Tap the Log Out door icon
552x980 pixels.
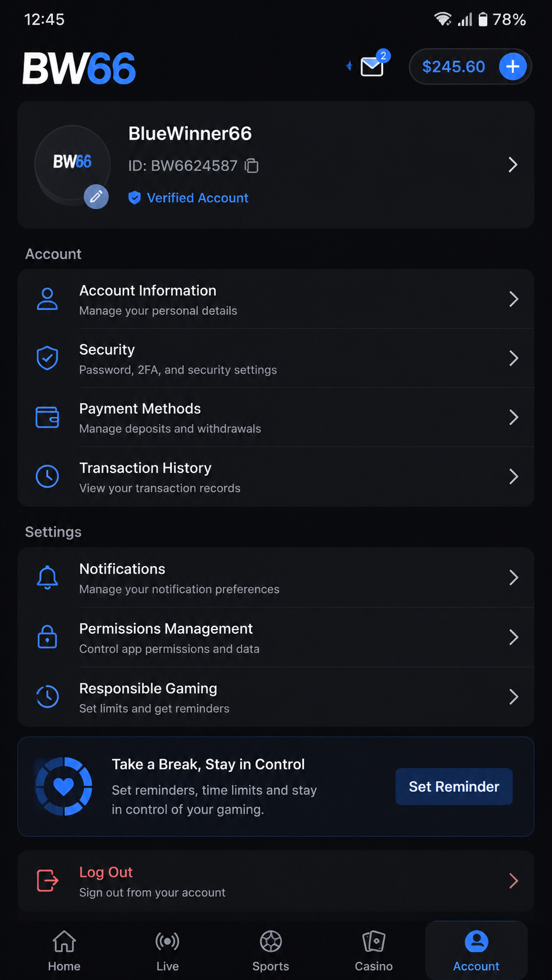48,880
